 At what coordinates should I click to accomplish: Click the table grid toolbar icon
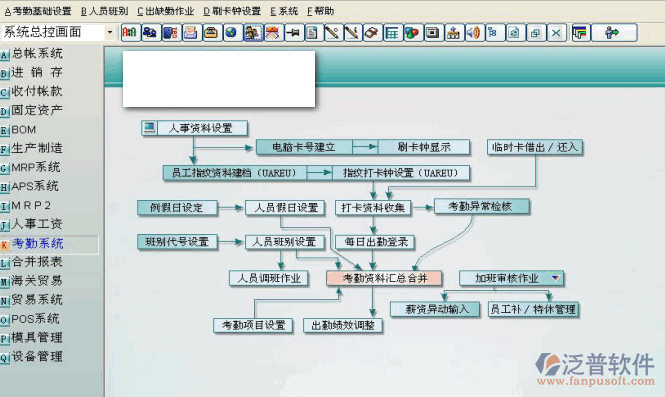click(392, 33)
